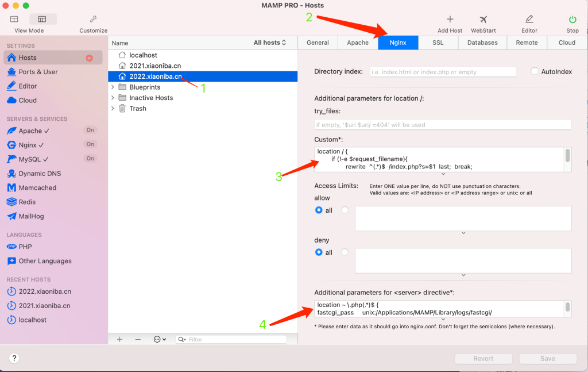Switch to the General tab
588x372 pixels.
(x=318, y=43)
